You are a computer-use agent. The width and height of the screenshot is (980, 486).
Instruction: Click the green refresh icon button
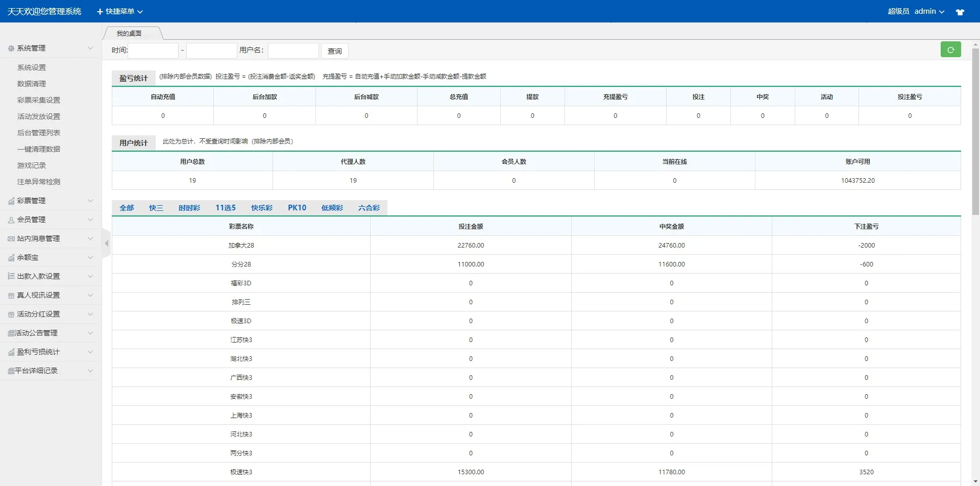coord(950,50)
